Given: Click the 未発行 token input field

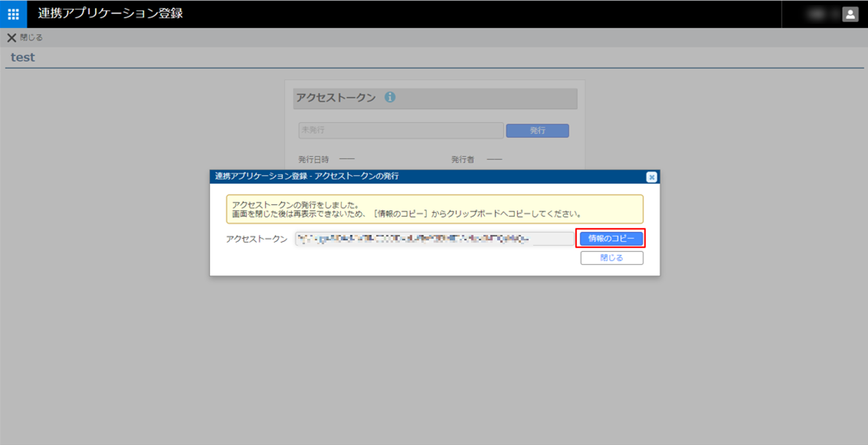Looking at the screenshot, I should 401,130.
